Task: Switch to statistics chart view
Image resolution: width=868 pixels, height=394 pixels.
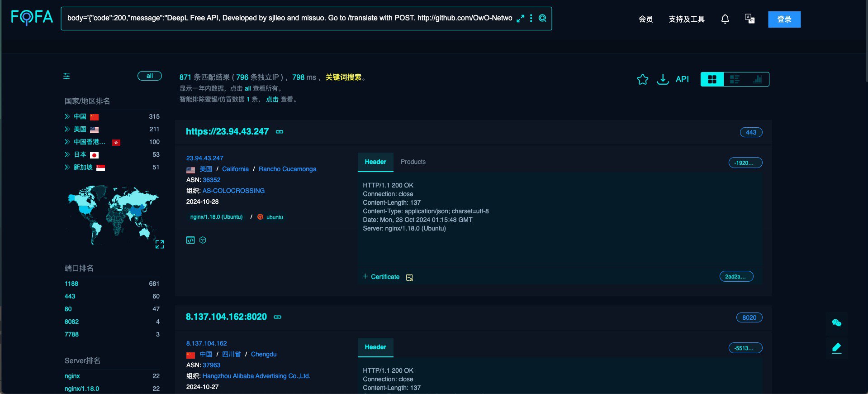Action: 757,79
